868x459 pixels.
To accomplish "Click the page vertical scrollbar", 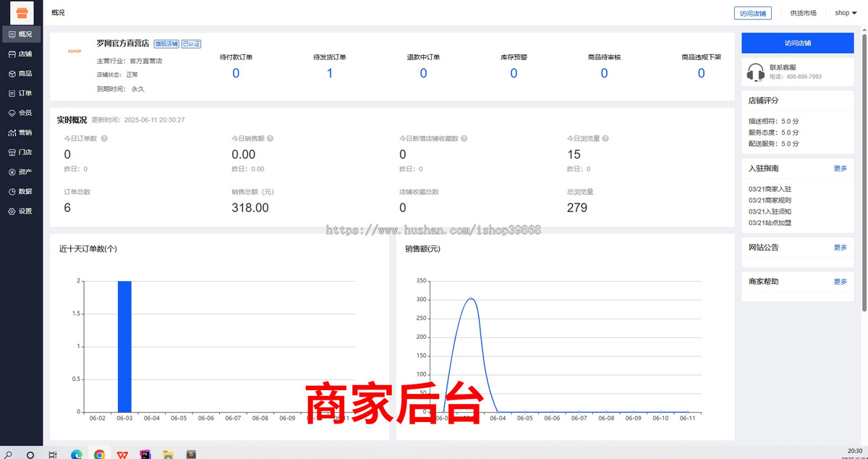I will tap(864, 174).
